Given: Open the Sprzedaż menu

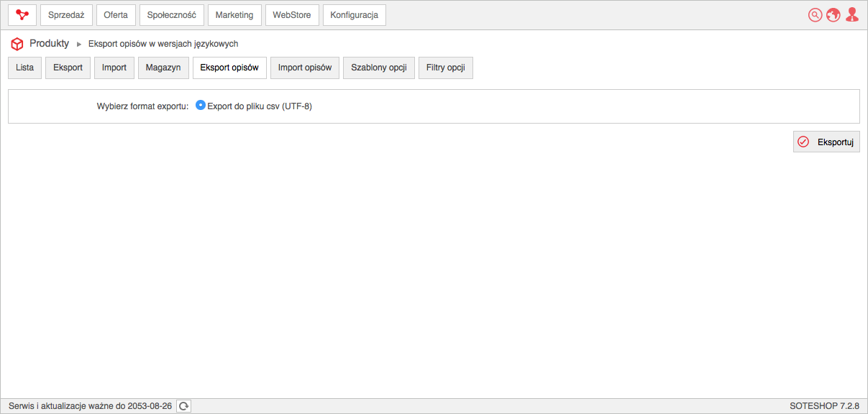Looking at the screenshot, I should pos(66,15).
